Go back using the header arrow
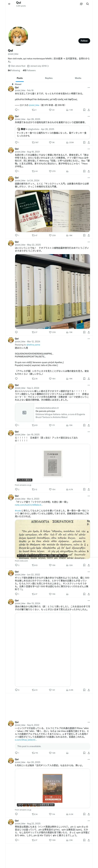 [9, 4]
